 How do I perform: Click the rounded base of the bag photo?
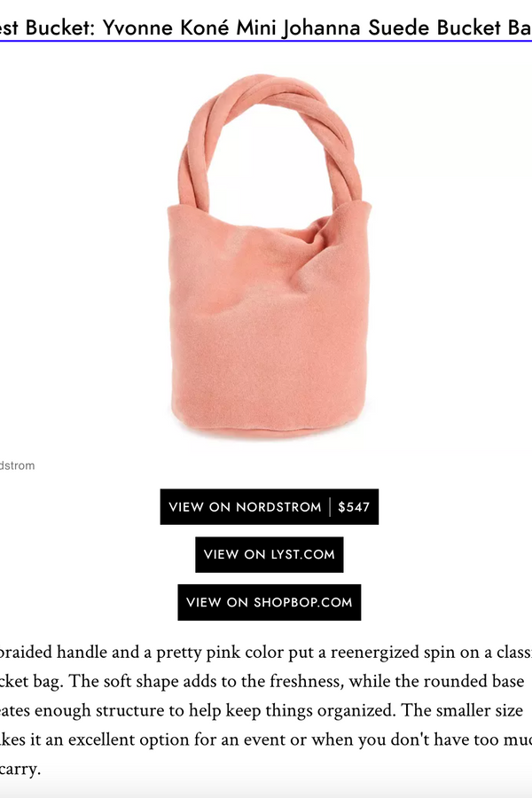[x=270, y=420]
